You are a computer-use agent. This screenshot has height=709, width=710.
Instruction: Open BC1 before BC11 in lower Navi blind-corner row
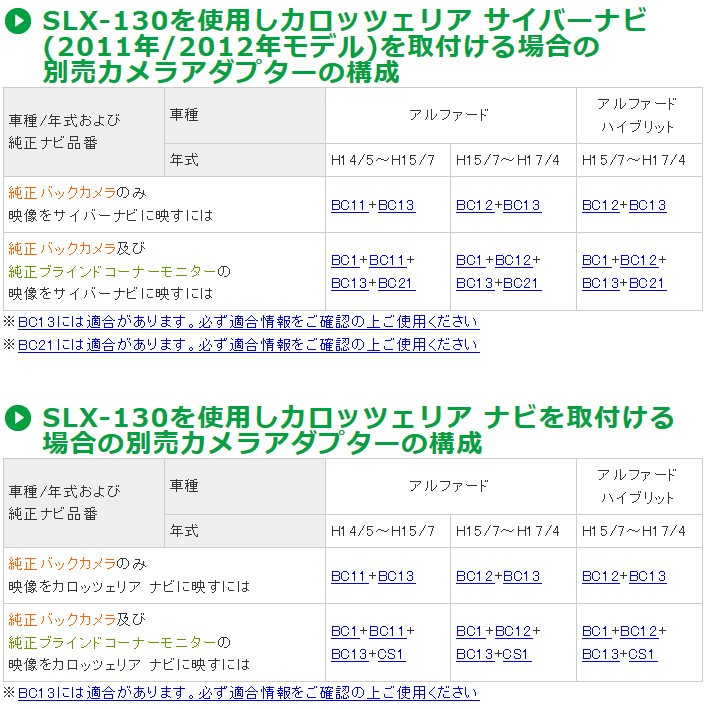[x=345, y=631]
